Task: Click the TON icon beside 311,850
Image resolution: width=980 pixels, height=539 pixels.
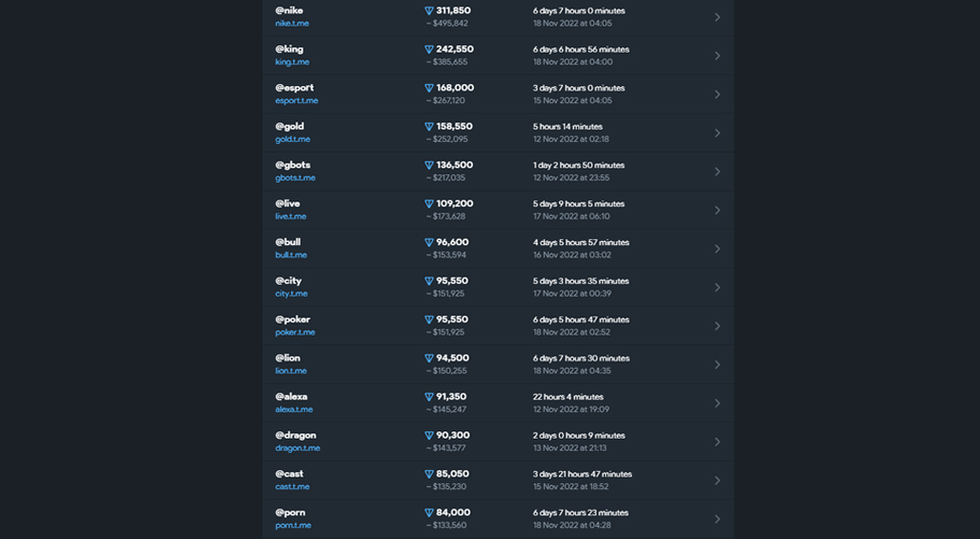Action: [429, 11]
